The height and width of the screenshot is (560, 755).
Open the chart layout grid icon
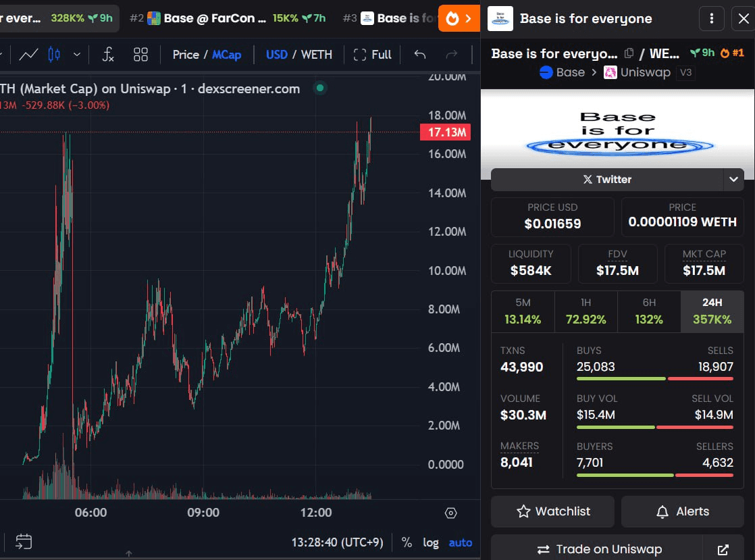click(x=140, y=55)
